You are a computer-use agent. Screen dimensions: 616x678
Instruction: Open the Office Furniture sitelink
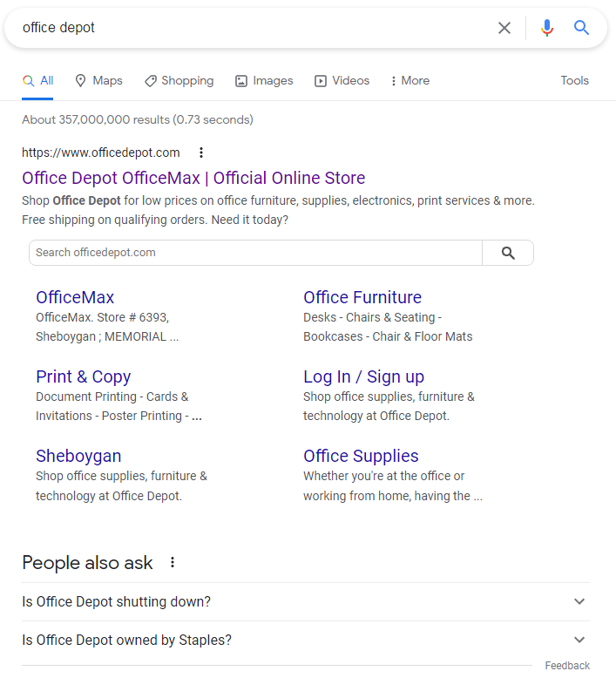coord(362,297)
